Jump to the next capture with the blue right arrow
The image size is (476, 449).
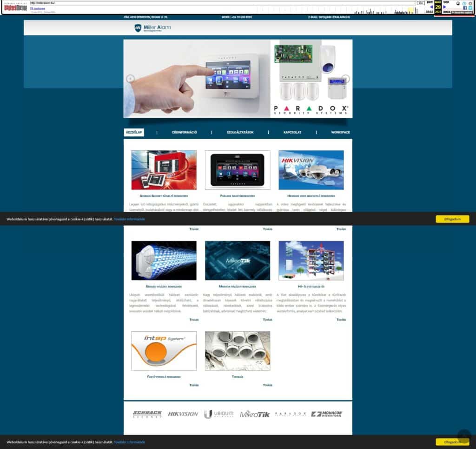pos(445,7)
